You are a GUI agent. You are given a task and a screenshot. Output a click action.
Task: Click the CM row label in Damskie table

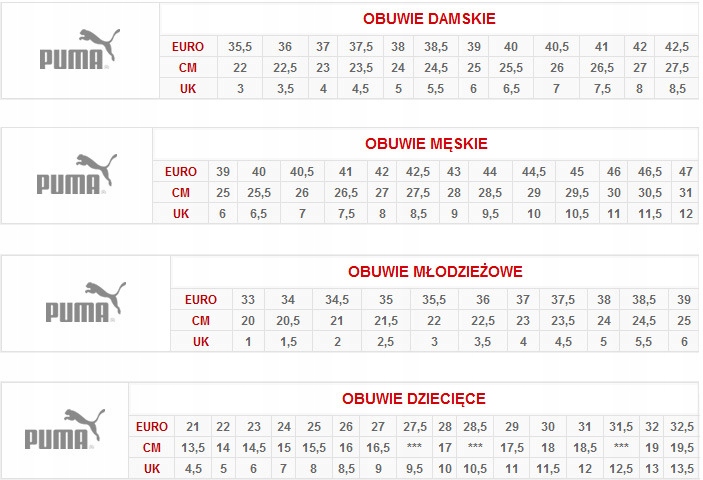(x=188, y=68)
